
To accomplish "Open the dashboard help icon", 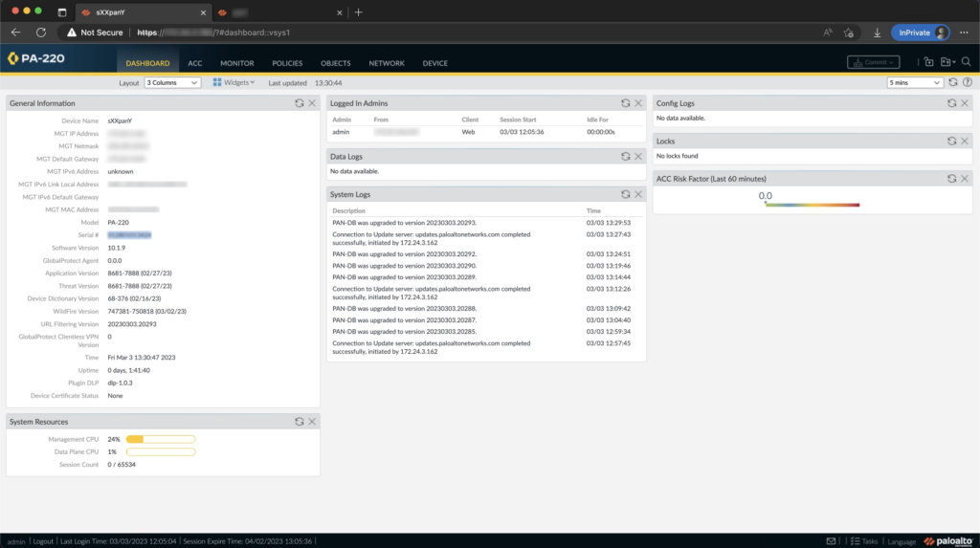I will pos(968,82).
